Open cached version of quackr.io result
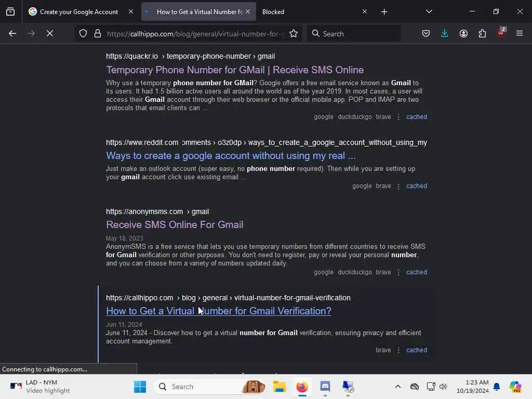The width and height of the screenshot is (532, 399). (x=417, y=117)
